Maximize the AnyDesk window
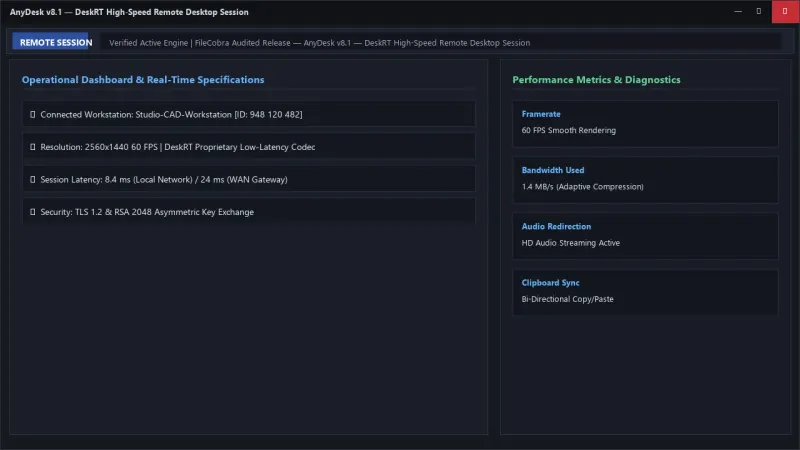The width and height of the screenshot is (800, 450). tap(759, 11)
